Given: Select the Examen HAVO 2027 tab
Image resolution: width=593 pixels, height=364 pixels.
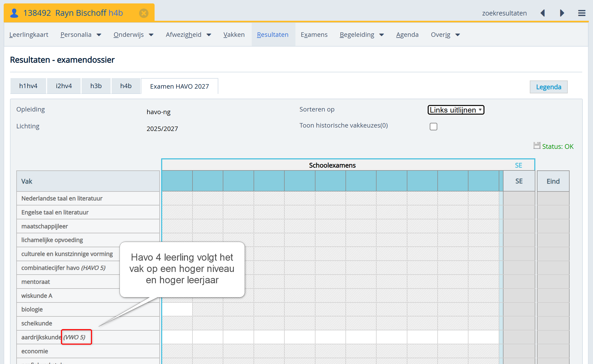Looking at the screenshot, I should pos(179,86).
